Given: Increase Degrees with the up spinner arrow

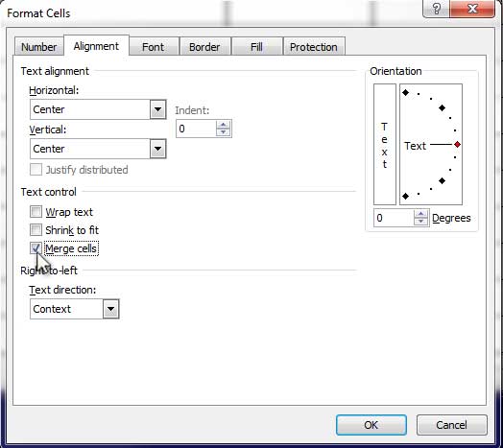Looking at the screenshot, I should 420,214.
